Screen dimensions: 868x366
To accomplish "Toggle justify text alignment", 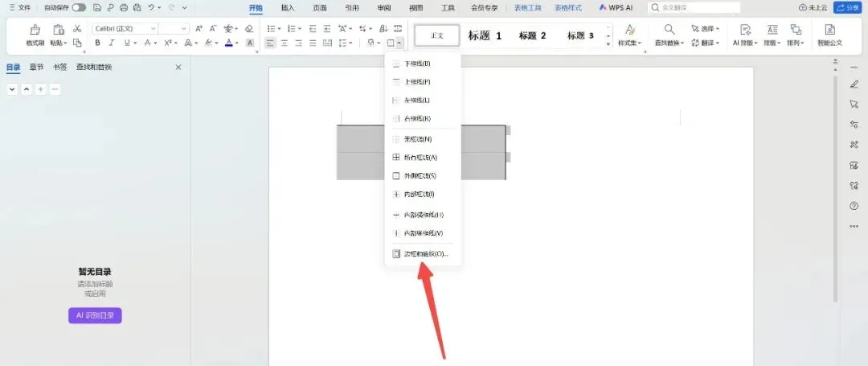I will click(313, 43).
